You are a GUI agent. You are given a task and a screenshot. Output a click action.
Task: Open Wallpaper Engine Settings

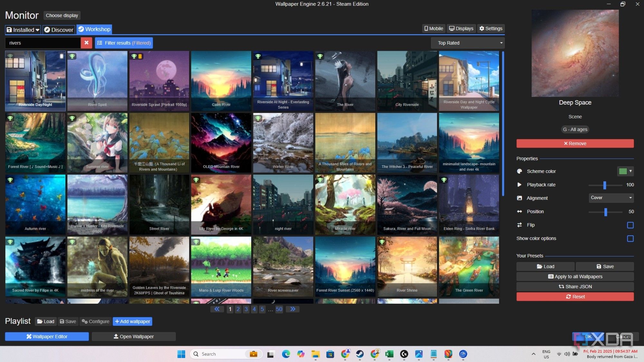(x=491, y=28)
